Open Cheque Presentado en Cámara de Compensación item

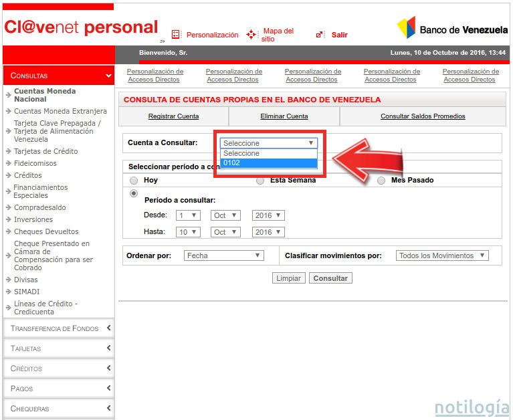coord(54,255)
